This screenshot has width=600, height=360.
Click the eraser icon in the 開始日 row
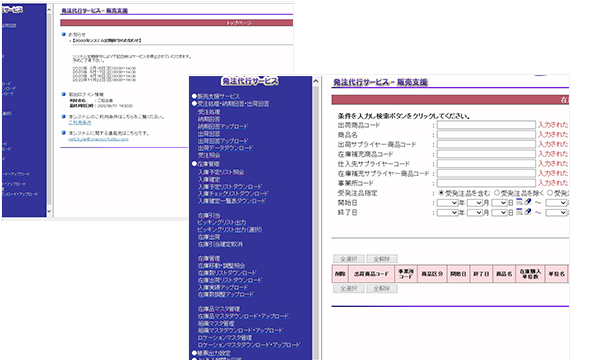528,202
